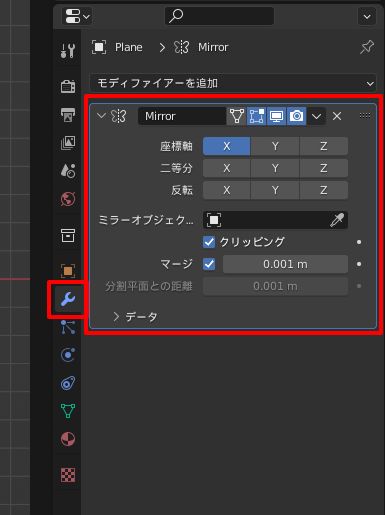Open the Particles properties tab
The image size is (385, 515).
click(x=68, y=327)
